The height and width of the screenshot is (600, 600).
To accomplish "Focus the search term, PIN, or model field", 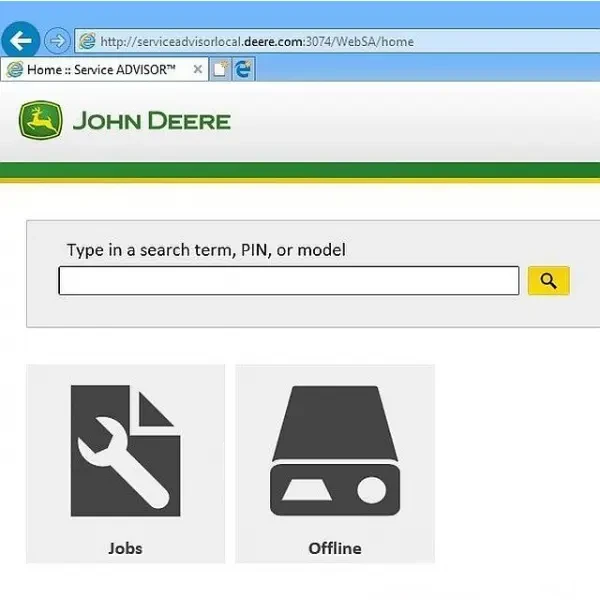I will pyautogui.click(x=289, y=280).
